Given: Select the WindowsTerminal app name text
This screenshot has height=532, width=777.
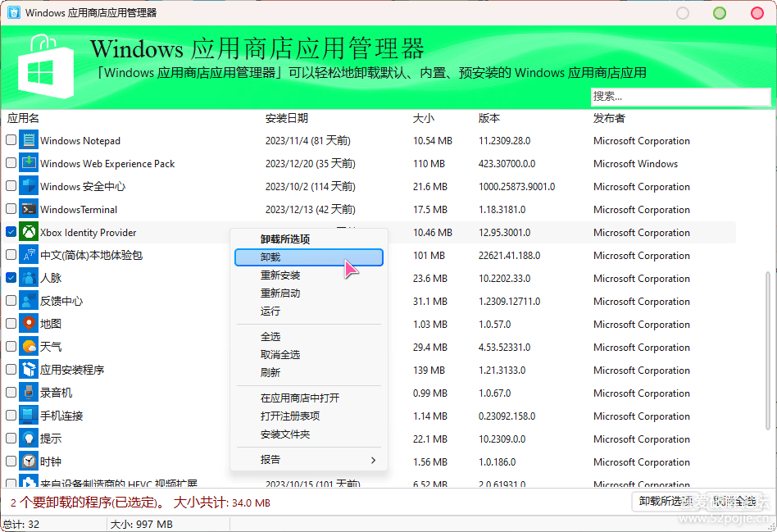Looking at the screenshot, I should (79, 210).
